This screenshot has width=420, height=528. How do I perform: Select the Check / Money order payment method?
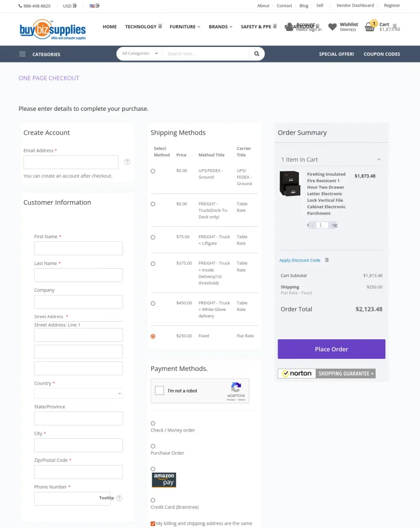point(153,422)
